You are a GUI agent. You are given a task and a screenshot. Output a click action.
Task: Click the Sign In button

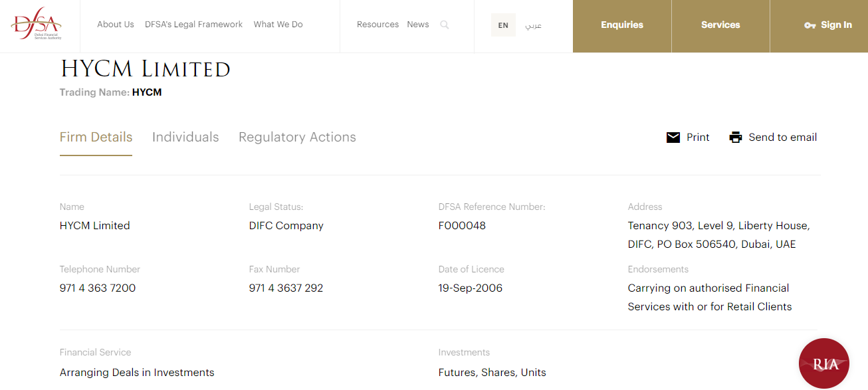point(819,26)
